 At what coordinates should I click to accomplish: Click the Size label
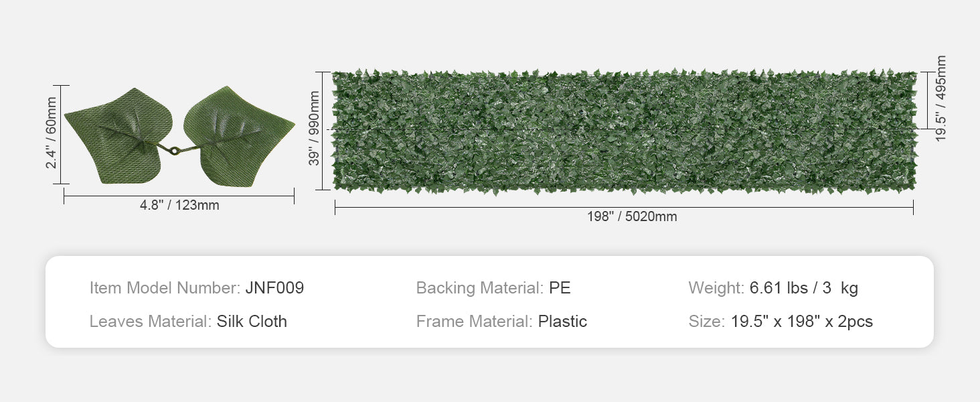706,322
